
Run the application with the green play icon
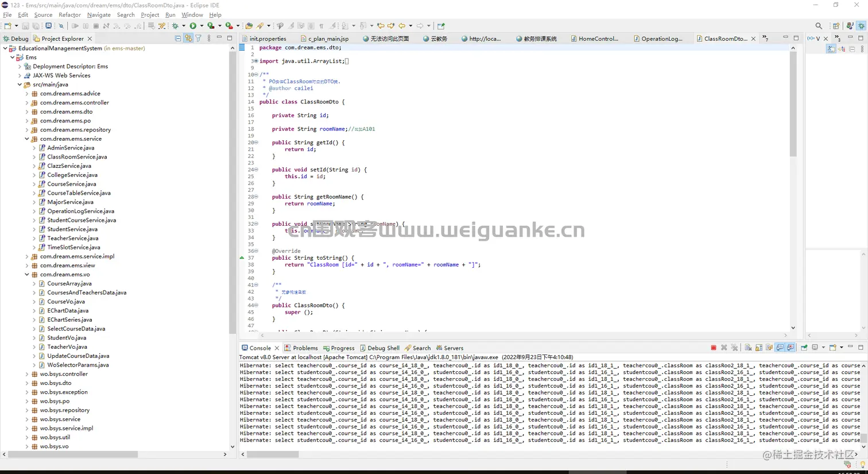coord(193,26)
